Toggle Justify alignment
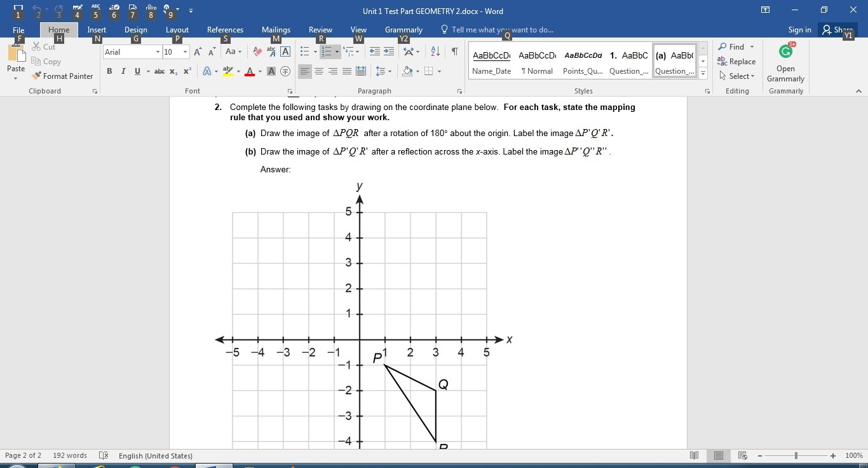868x468 pixels. 347,71
